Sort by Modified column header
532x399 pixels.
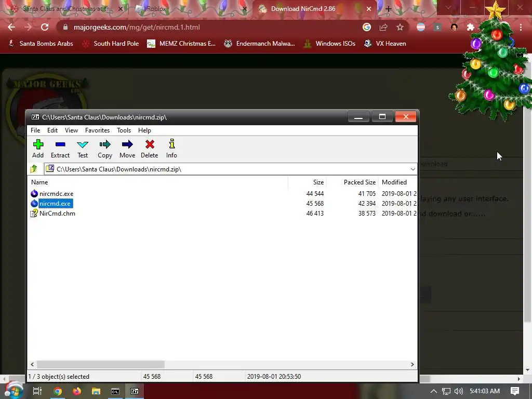397,182
